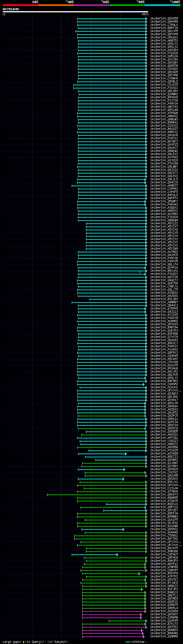Select hit label UniRef100_Q1HG95
The image size is (183, 644).
(164, 620)
